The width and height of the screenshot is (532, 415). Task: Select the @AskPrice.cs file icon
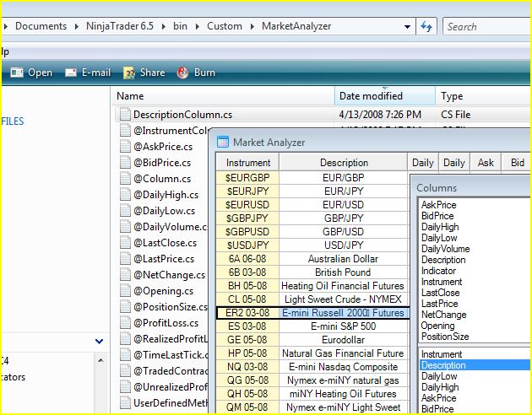[125, 147]
